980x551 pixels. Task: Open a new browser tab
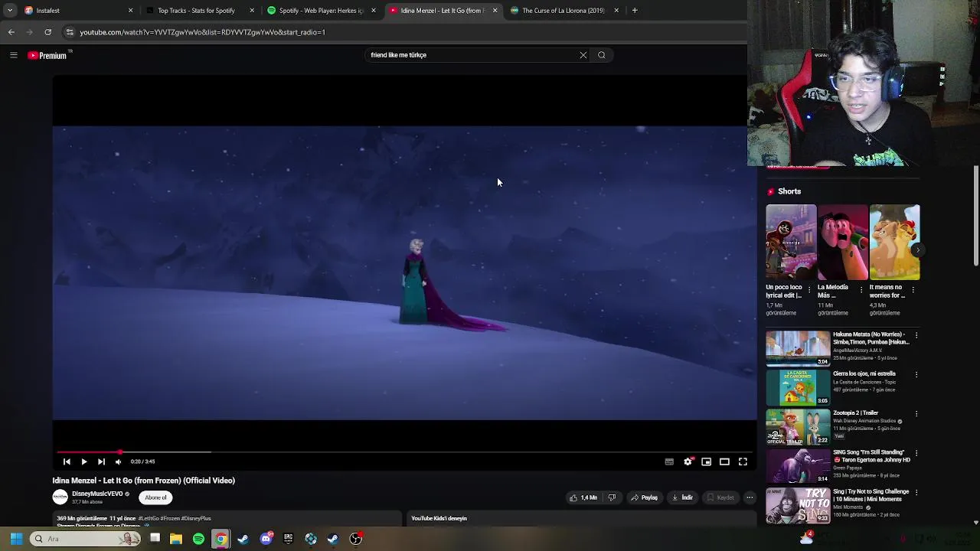click(x=635, y=11)
